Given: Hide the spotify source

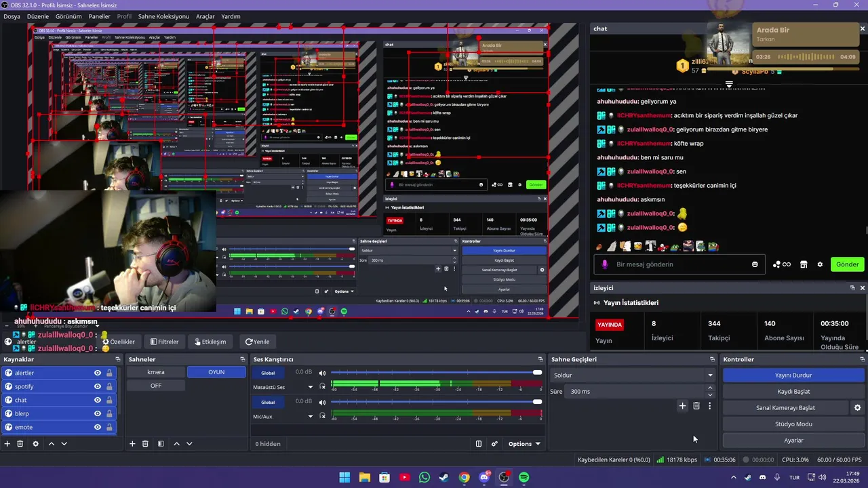Looking at the screenshot, I should (x=98, y=386).
